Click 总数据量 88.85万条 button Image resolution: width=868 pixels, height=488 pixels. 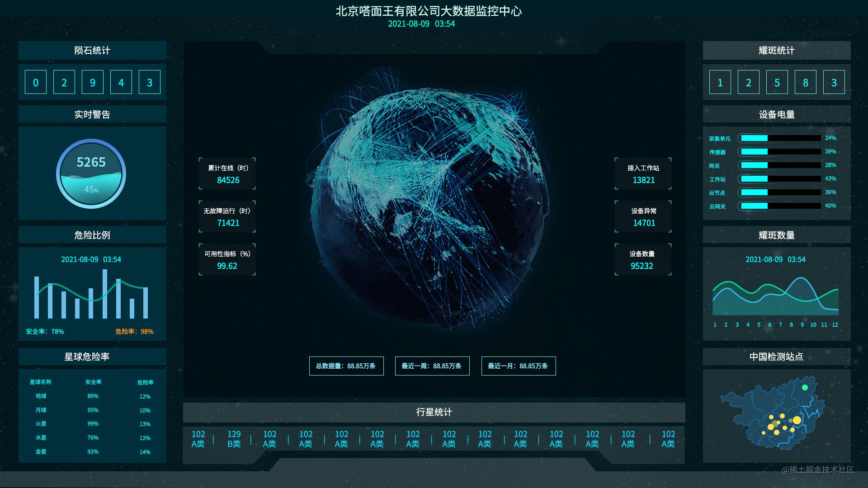pos(346,366)
